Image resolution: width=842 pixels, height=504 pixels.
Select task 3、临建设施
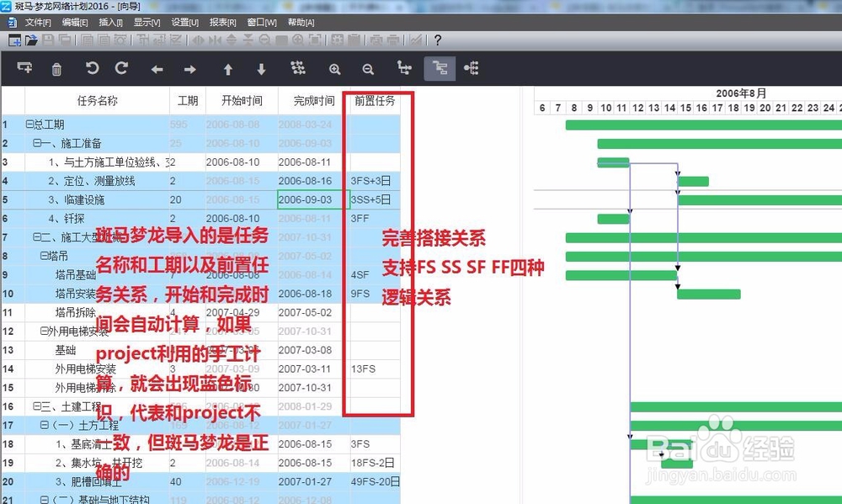pos(77,199)
